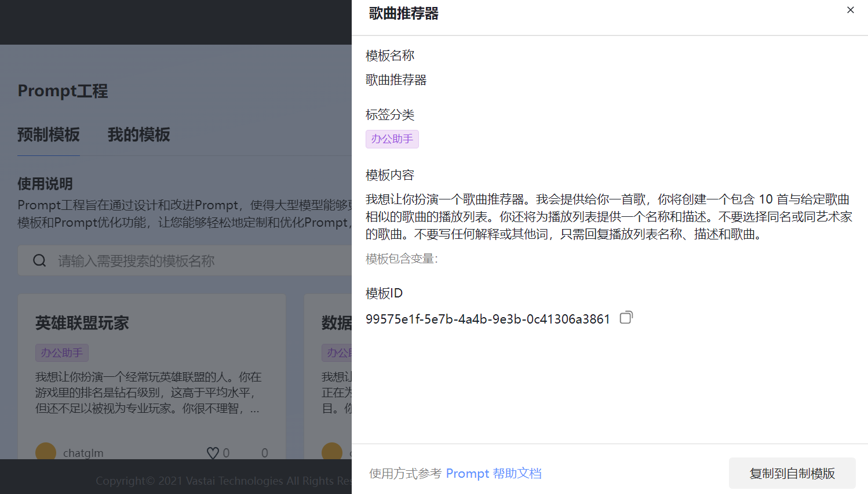
Task: Click the 复制到自制模版 button
Action: 792,473
